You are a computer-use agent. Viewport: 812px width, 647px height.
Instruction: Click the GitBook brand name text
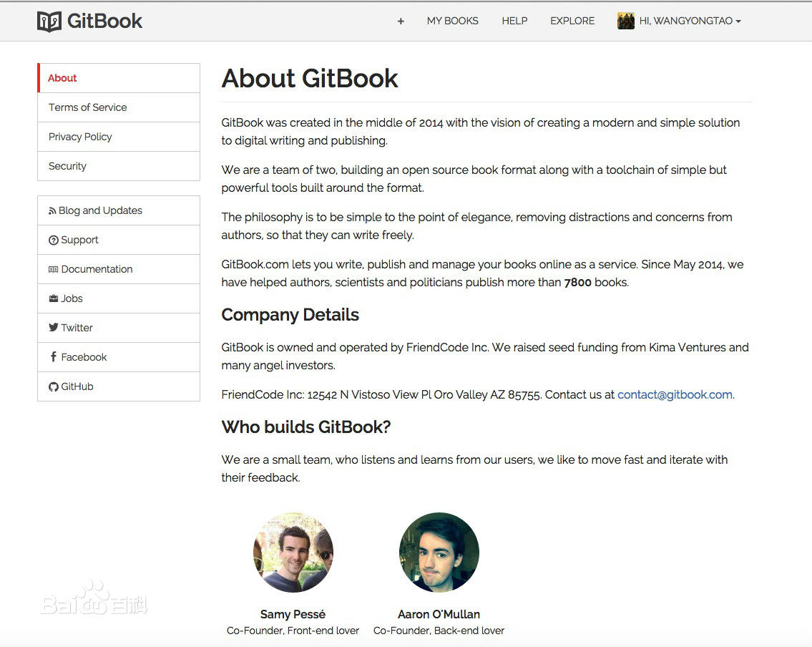click(104, 21)
